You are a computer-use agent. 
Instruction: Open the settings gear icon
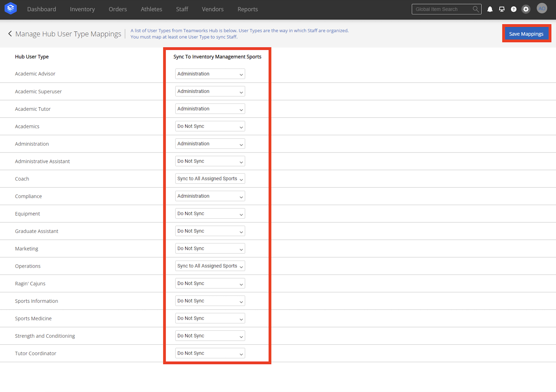coord(526,9)
